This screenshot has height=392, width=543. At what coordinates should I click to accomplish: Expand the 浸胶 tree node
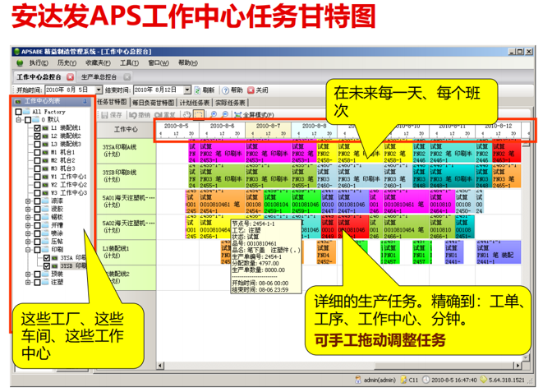(28, 210)
